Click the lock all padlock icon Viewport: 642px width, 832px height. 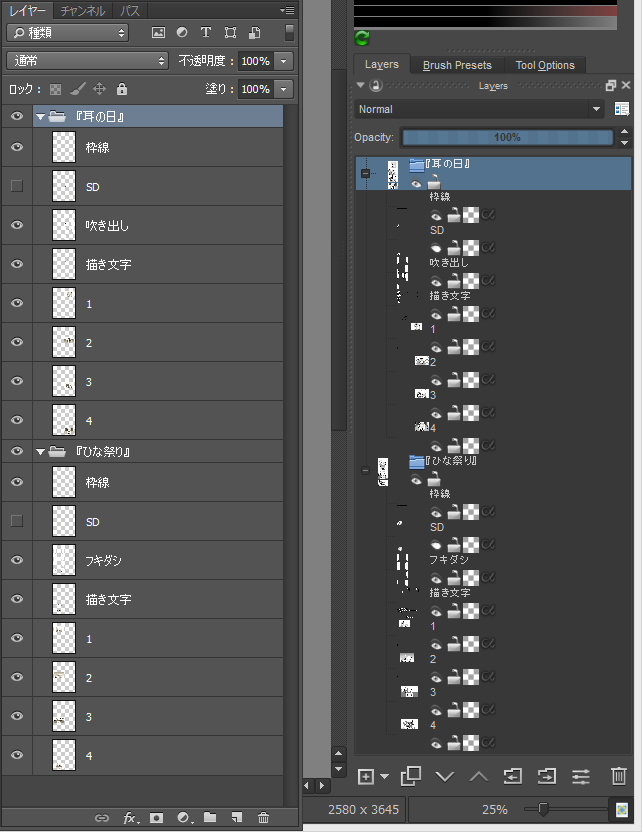click(x=122, y=89)
